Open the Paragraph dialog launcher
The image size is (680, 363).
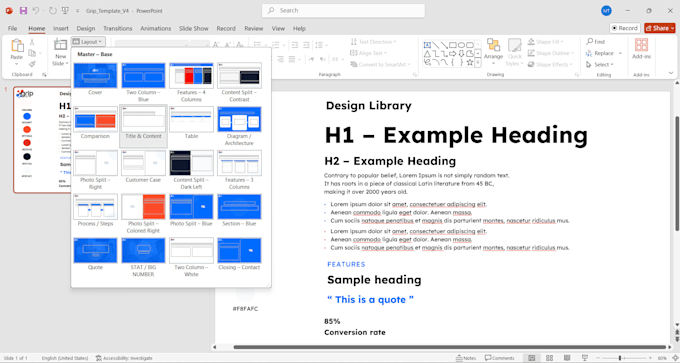[415, 75]
